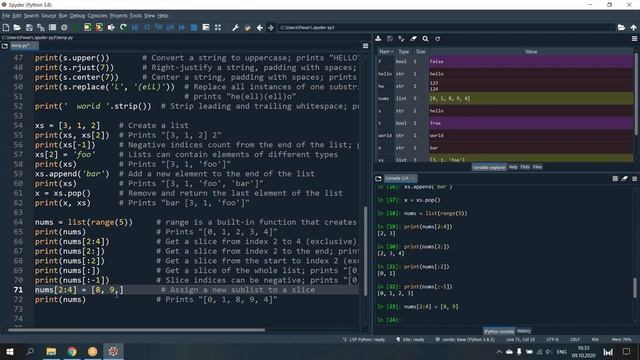Clear the console using eraser icon
The height and width of the screenshot is (360, 640).
624,178
